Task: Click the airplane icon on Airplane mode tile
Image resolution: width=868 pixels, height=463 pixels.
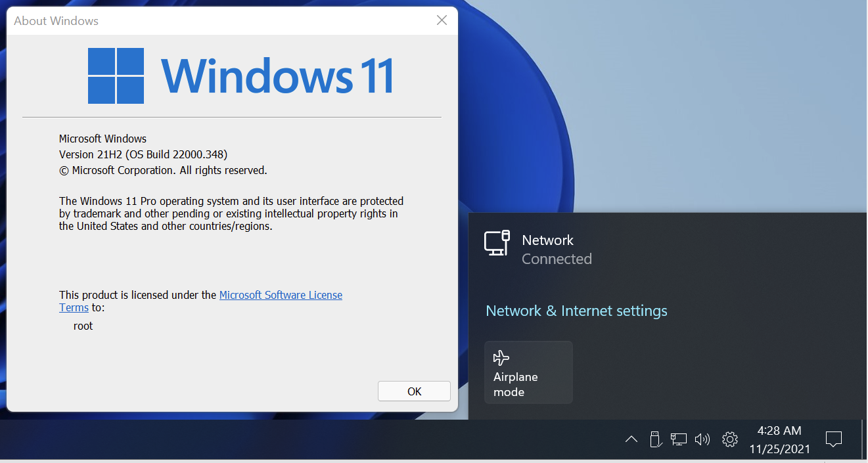Action: pyautogui.click(x=501, y=357)
